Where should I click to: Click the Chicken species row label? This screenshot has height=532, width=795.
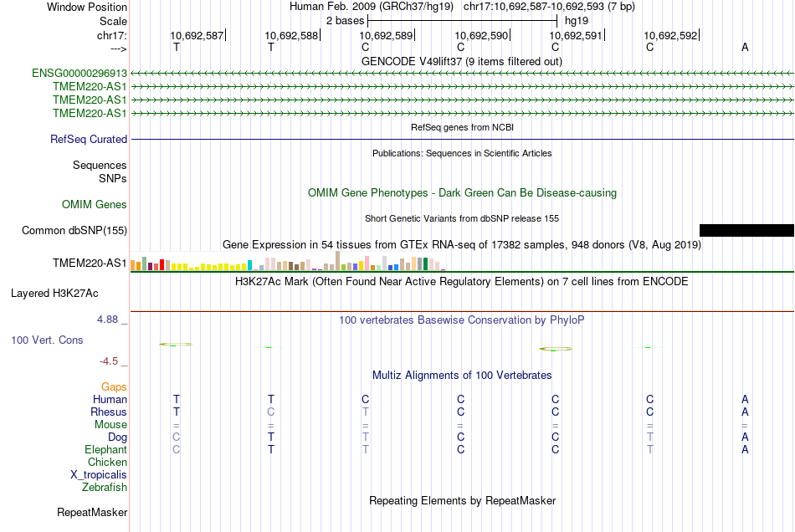click(x=107, y=463)
